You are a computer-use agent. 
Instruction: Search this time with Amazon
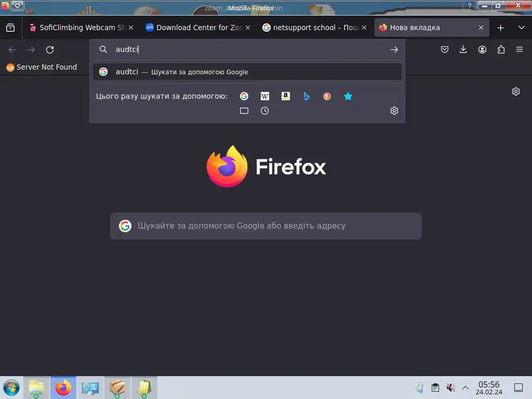[x=286, y=96]
